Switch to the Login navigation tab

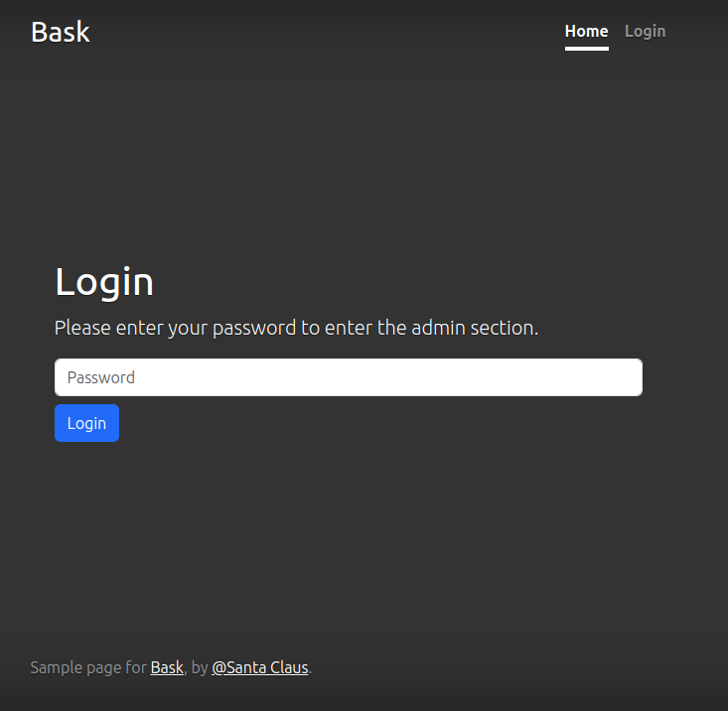click(x=645, y=31)
